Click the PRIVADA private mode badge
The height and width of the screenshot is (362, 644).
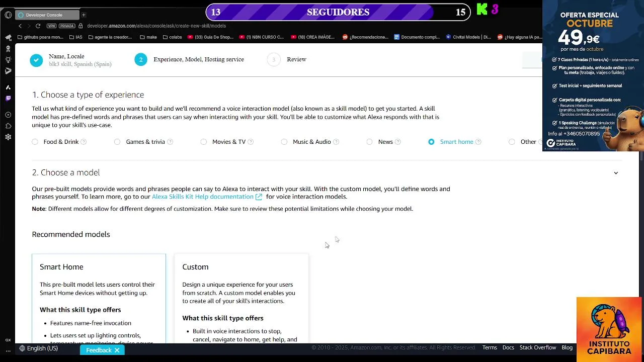pyautogui.click(x=67, y=26)
